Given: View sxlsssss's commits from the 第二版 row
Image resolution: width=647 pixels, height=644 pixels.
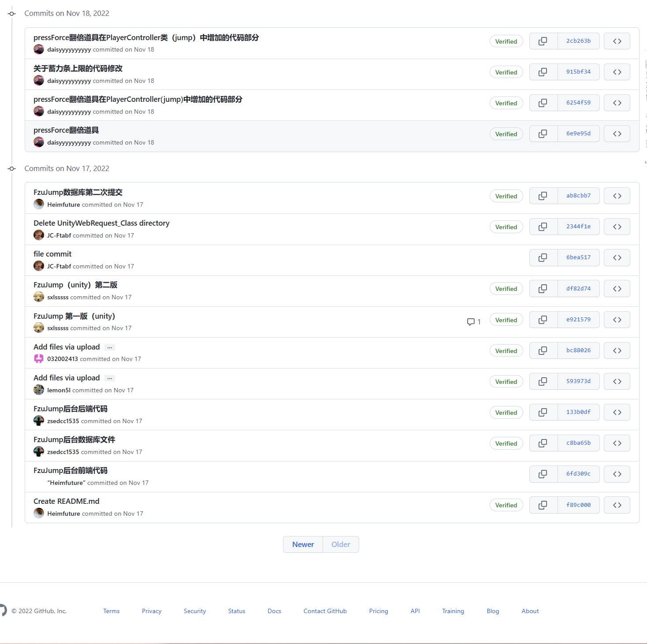Looking at the screenshot, I should pyautogui.click(x=58, y=298).
